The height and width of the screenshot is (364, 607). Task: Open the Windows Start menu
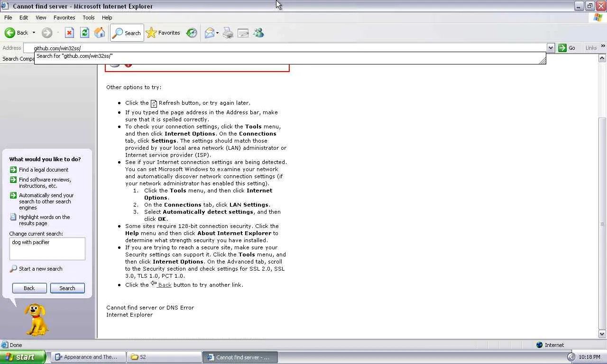point(23,357)
